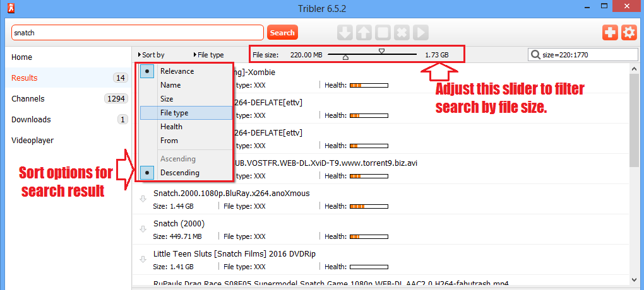Click the scrollbar down arrow
This screenshot has height=290, width=644.
click(x=633, y=279)
